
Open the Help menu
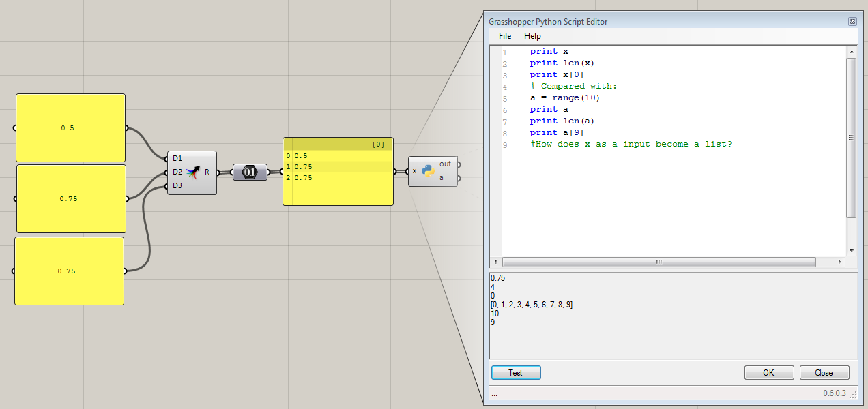[532, 36]
